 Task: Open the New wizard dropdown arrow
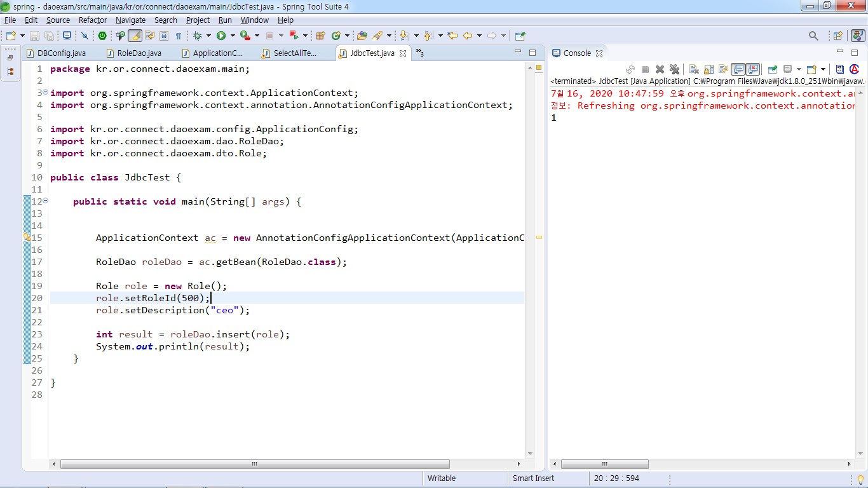[x=22, y=36]
